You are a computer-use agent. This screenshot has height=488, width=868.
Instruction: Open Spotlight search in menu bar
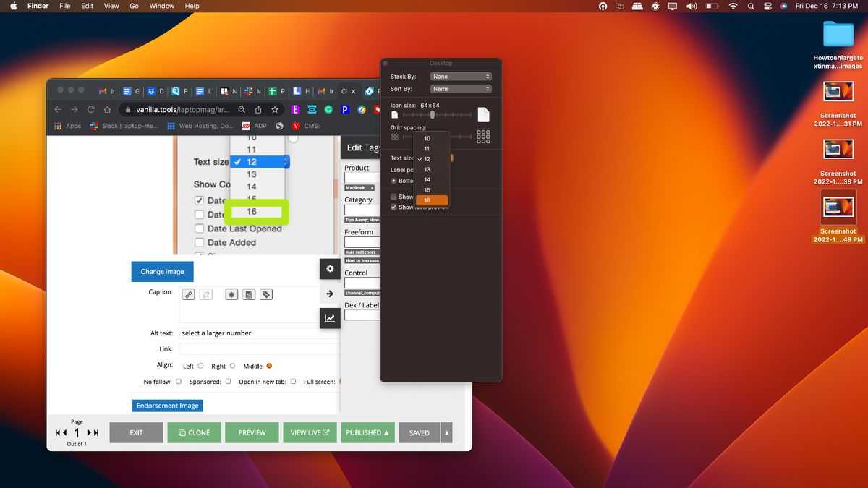point(752,6)
